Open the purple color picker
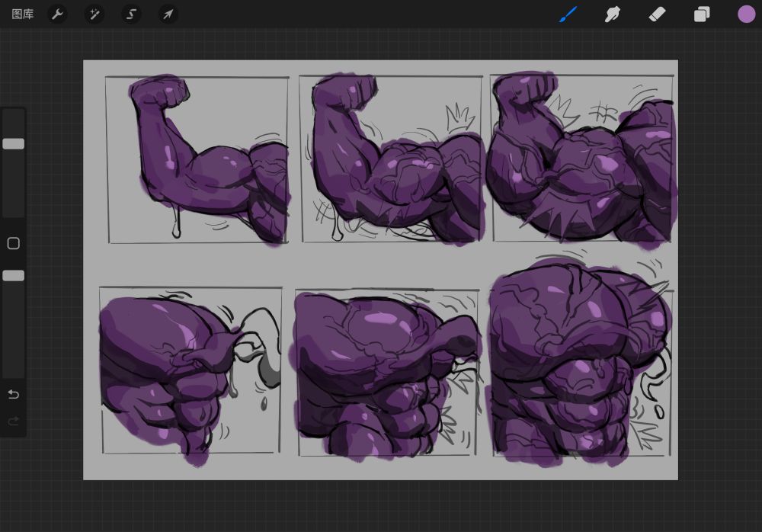Viewport: 762px width, 532px height. (746, 14)
